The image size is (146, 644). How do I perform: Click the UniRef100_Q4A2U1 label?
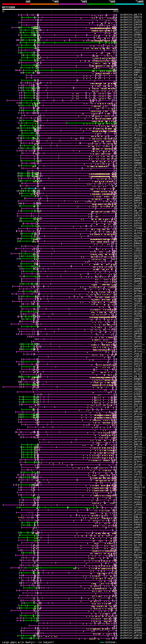(131, 100)
